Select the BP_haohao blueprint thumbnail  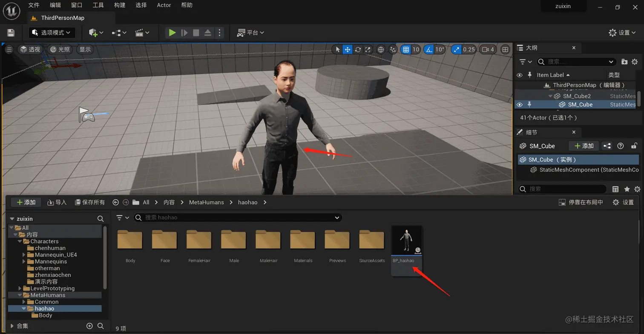[x=407, y=241]
